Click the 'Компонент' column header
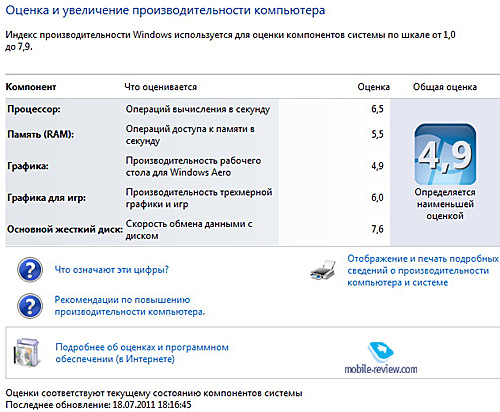 pos(31,87)
